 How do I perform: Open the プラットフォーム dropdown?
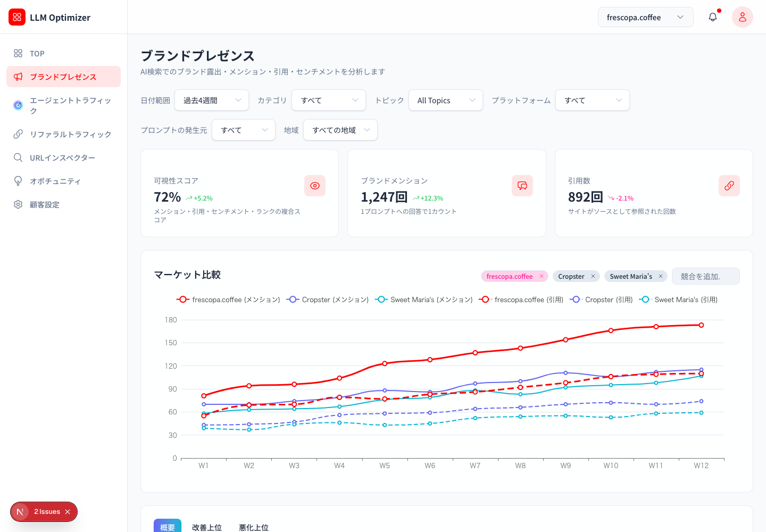tap(593, 100)
